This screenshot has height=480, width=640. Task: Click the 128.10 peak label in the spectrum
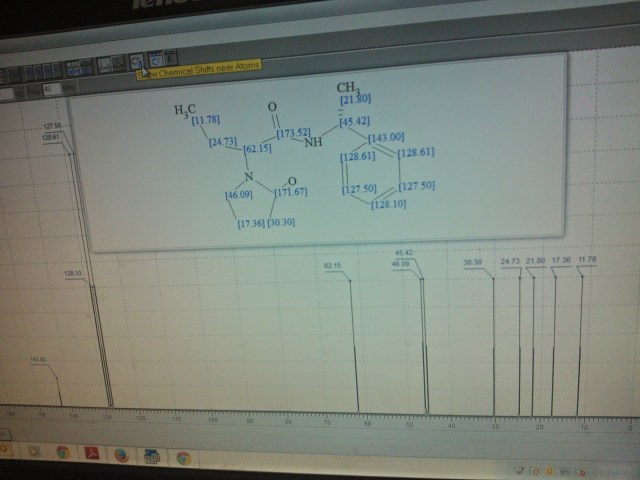click(74, 271)
